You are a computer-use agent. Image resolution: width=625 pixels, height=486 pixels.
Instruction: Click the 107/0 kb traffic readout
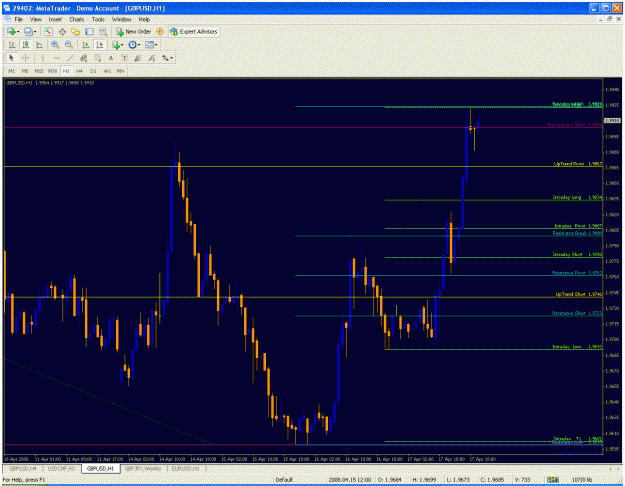pyautogui.click(x=582, y=480)
